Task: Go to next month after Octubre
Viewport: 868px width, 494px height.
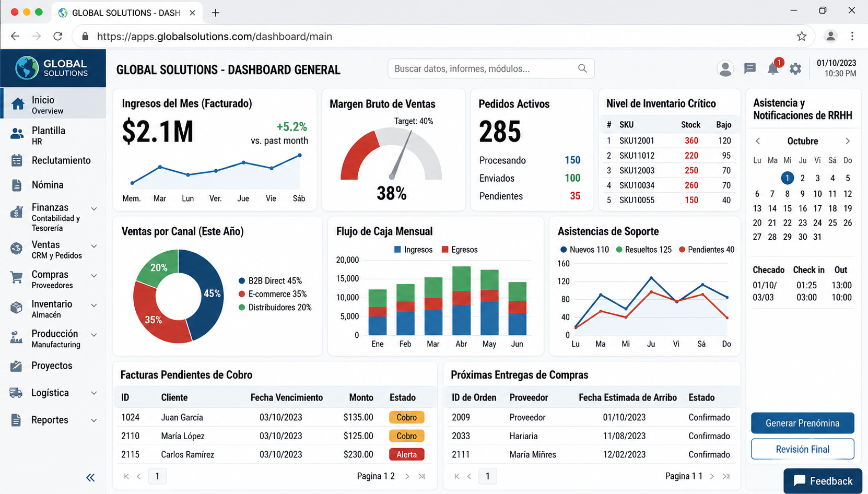Action: 848,141
